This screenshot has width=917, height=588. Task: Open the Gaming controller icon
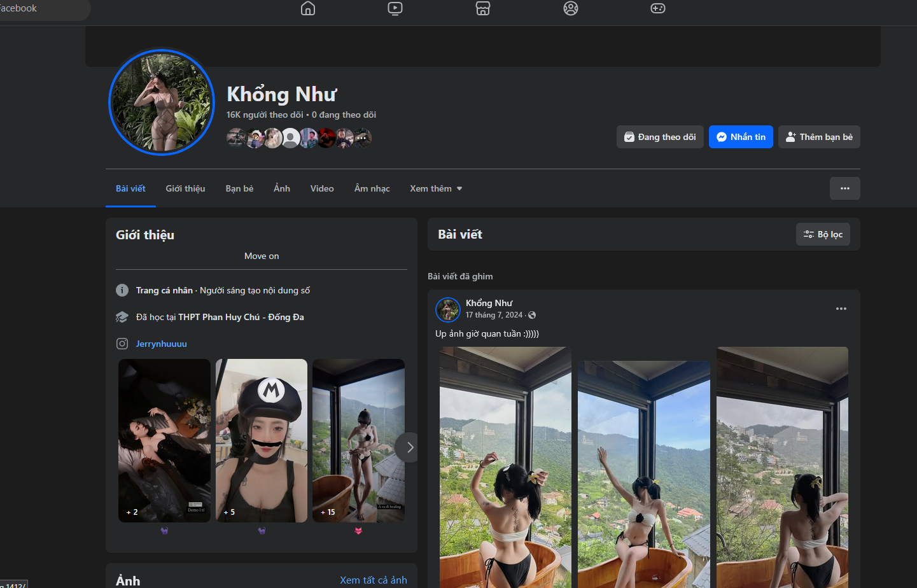point(658,8)
